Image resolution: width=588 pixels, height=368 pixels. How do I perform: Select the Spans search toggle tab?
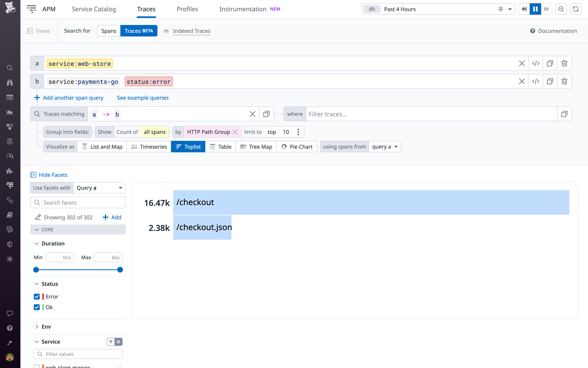click(109, 31)
